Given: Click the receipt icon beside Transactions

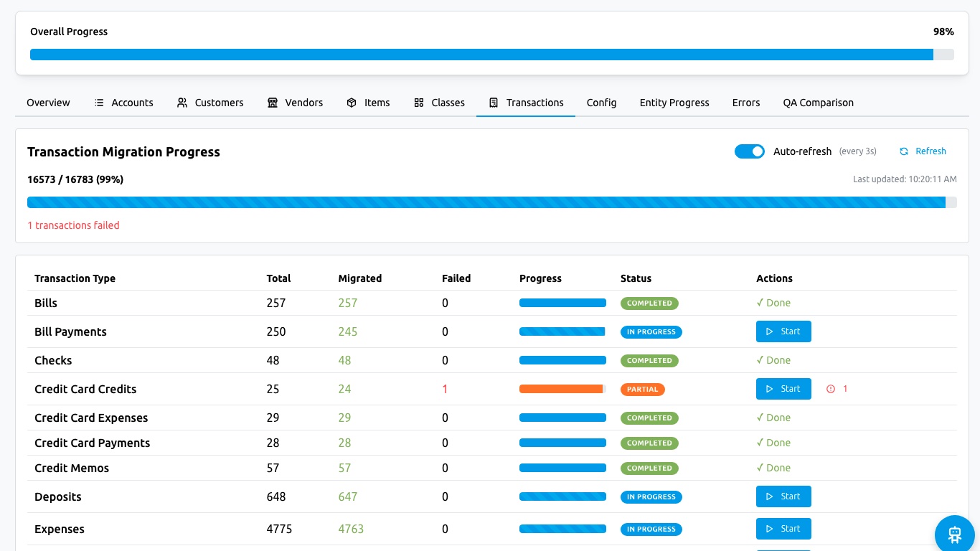Looking at the screenshot, I should (x=494, y=103).
